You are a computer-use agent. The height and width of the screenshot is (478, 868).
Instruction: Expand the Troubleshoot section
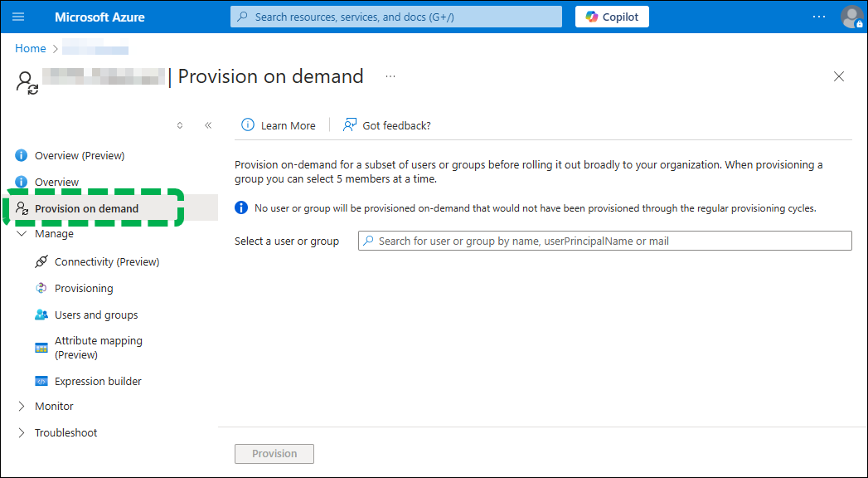(22, 433)
